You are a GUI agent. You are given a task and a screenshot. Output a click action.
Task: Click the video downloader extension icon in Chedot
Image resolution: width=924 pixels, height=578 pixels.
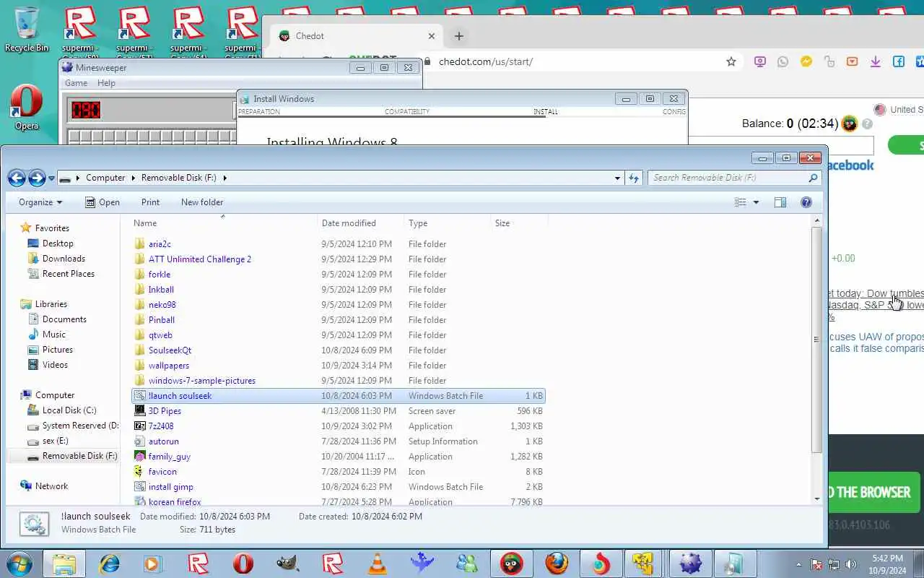[853, 62]
